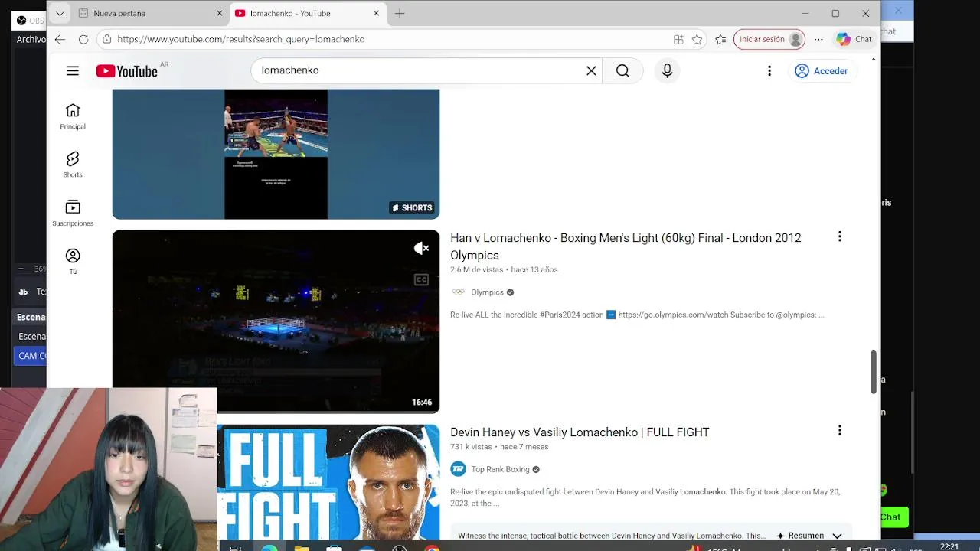Open Suscripciones in the sidebar
Viewport: 980px width, 551px height.
pyautogui.click(x=73, y=214)
